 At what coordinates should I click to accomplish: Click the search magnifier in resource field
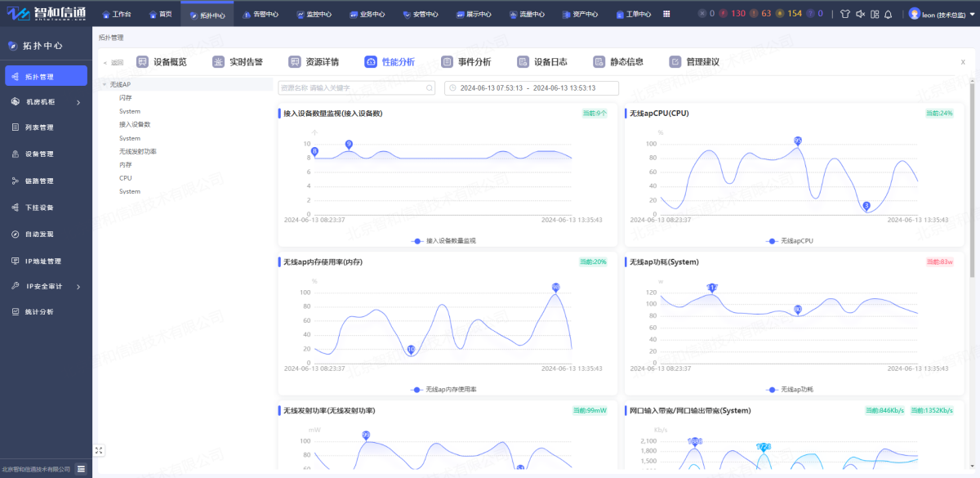point(430,88)
